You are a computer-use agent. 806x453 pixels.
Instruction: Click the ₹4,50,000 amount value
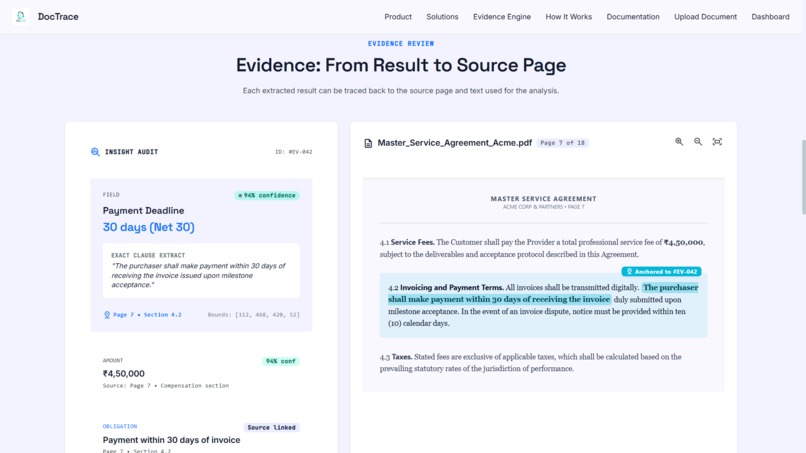tap(123, 373)
